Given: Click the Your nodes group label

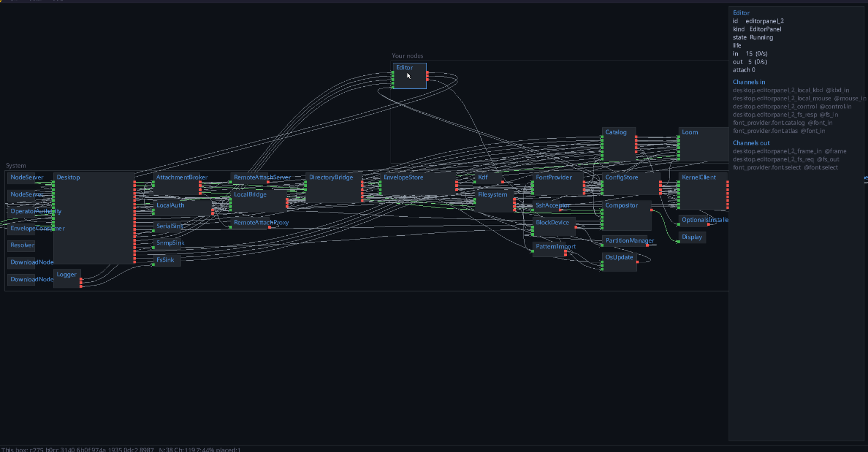Looking at the screenshot, I should pyautogui.click(x=407, y=56).
